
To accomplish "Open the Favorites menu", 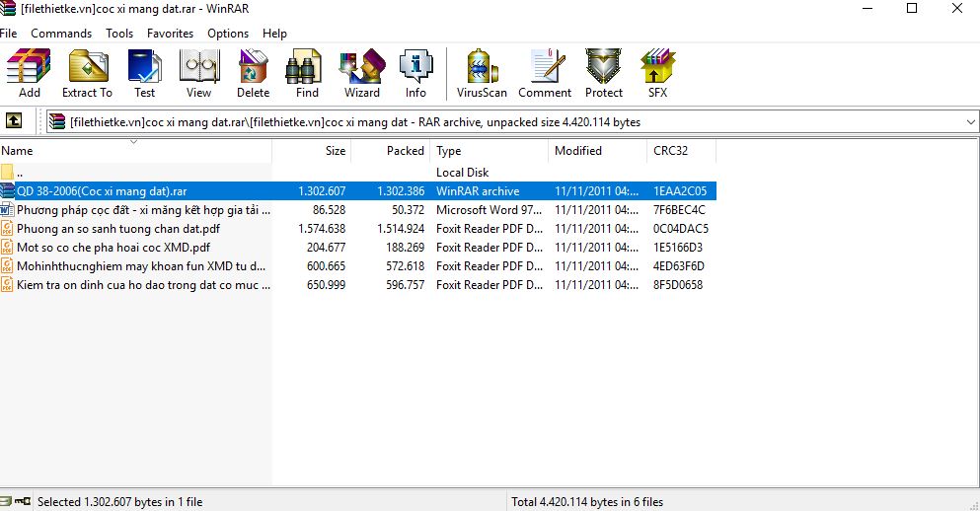I will [170, 34].
